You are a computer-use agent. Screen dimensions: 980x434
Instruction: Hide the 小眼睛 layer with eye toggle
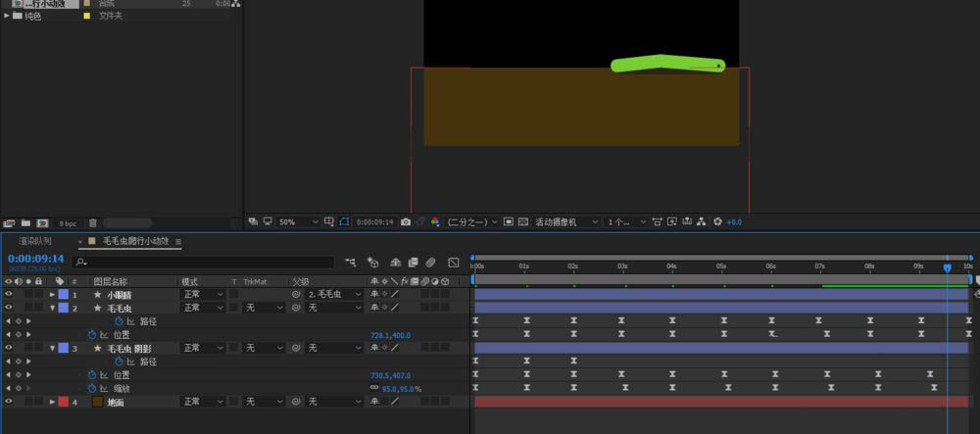[8, 294]
